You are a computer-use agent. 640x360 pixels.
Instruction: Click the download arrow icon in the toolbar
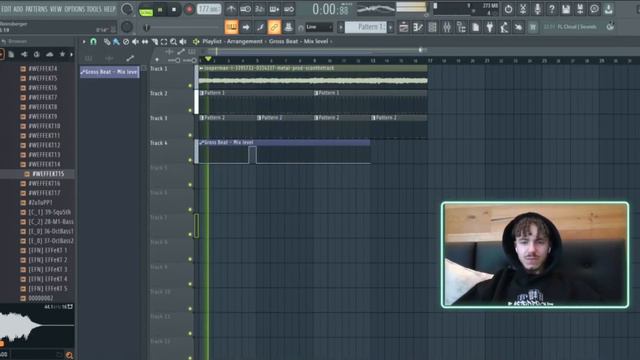pyautogui.click(x=609, y=9)
